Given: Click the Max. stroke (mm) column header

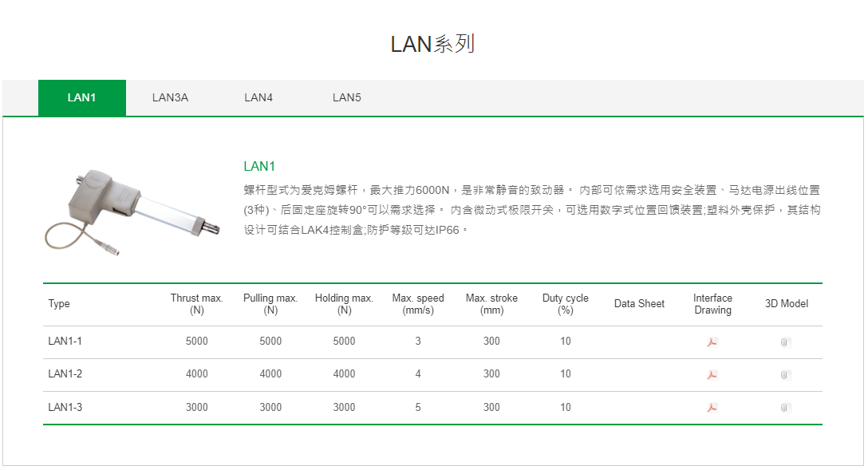Looking at the screenshot, I should [x=491, y=304].
